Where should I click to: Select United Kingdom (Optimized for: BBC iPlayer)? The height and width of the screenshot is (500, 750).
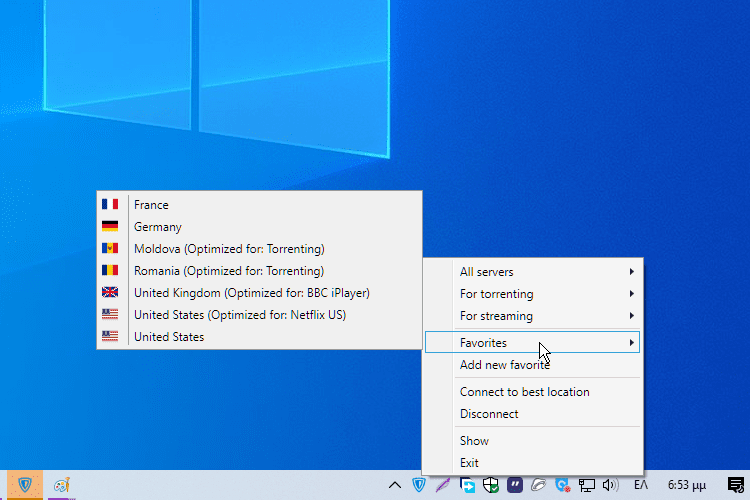click(x=259, y=293)
